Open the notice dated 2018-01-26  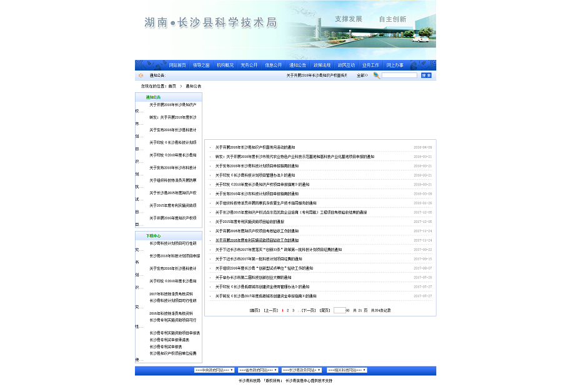[x=266, y=203]
